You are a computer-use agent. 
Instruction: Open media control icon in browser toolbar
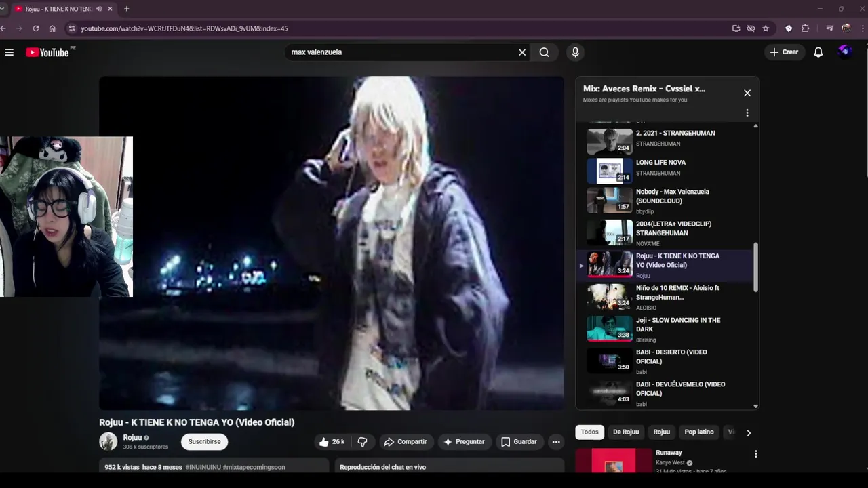tap(829, 28)
